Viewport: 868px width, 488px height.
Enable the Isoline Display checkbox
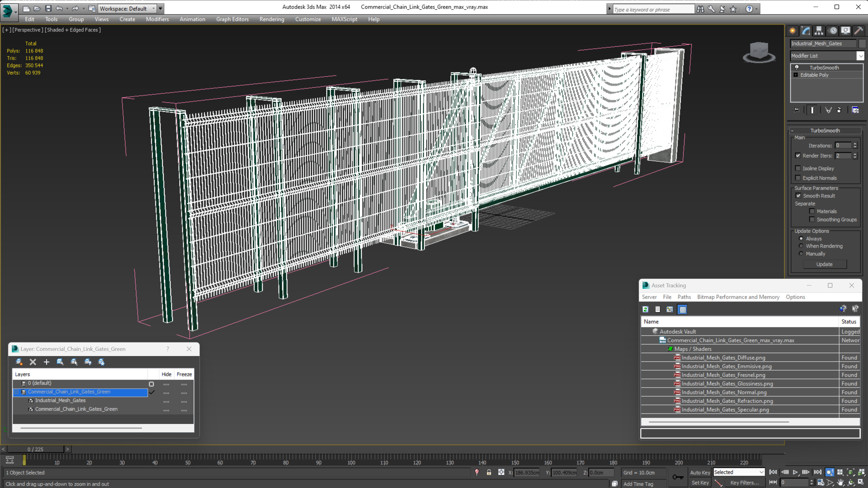click(798, 168)
